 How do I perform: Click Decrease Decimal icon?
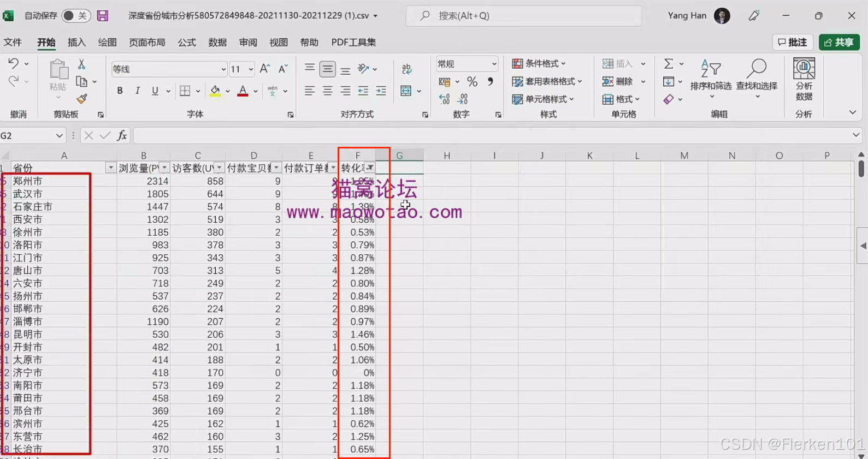click(x=463, y=99)
